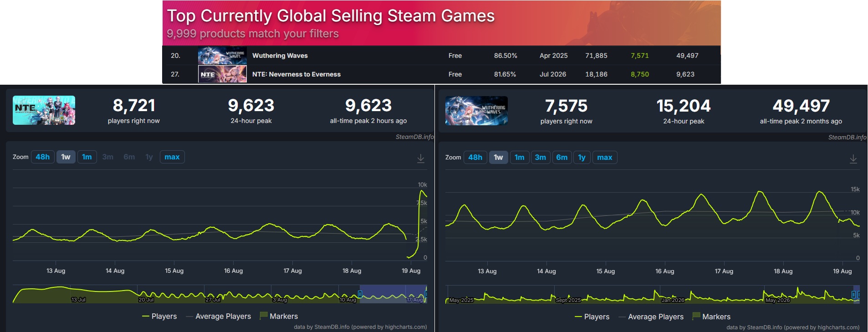Open the Wuthering Waves game title link

click(x=280, y=56)
